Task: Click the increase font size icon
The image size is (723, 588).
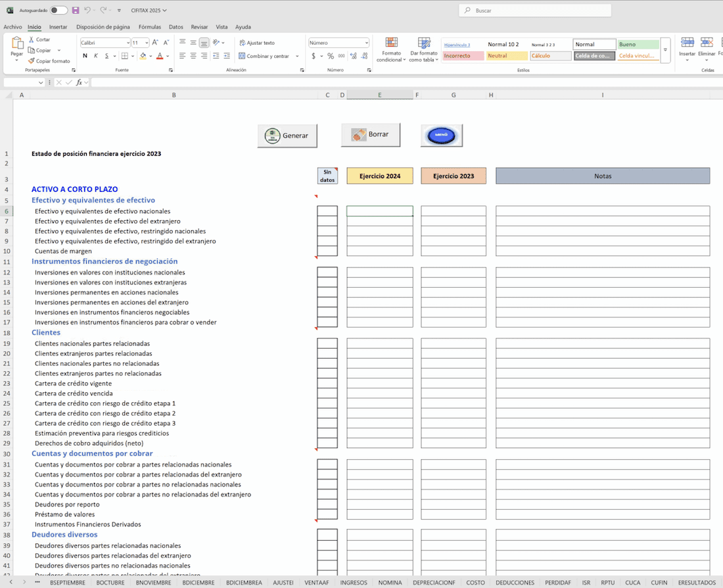Action: [x=155, y=43]
